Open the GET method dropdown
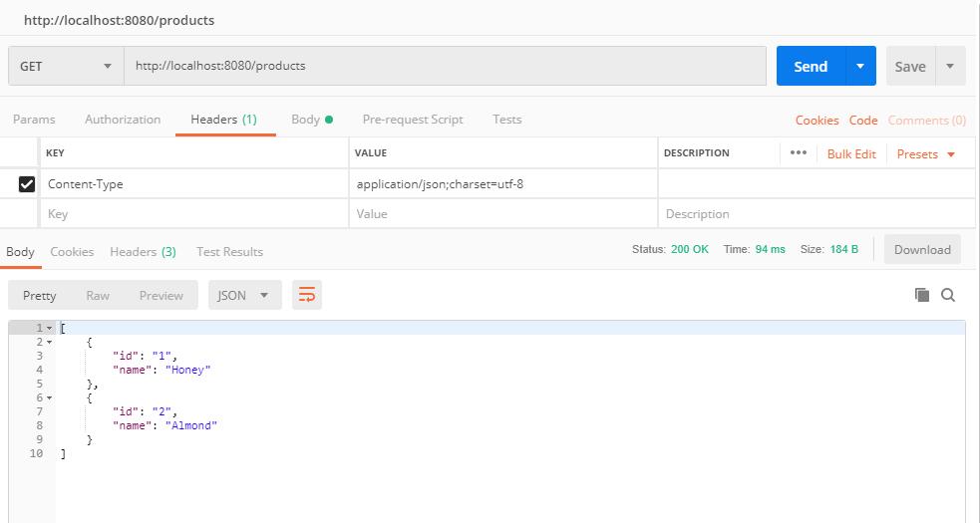Viewport: 980px width, 523px height. coord(67,67)
